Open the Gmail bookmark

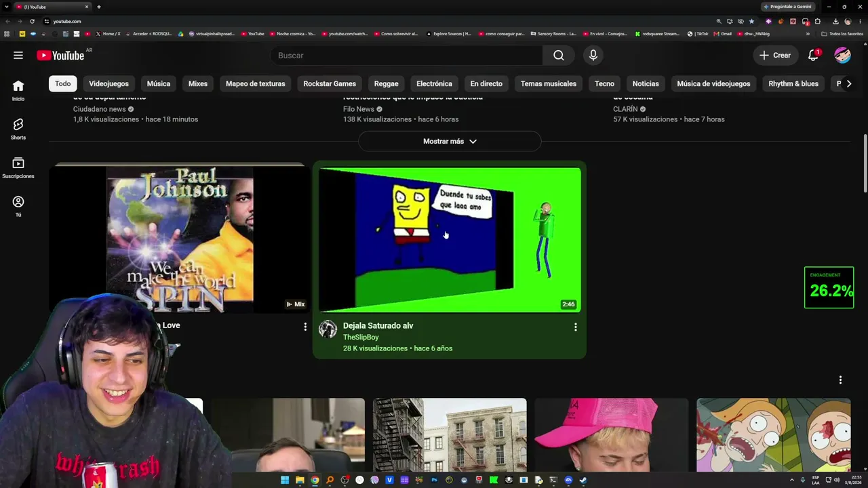(x=723, y=34)
